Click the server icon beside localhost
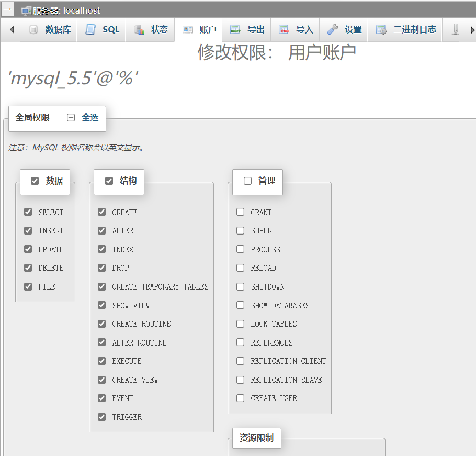The height and width of the screenshot is (456, 476). [x=26, y=10]
